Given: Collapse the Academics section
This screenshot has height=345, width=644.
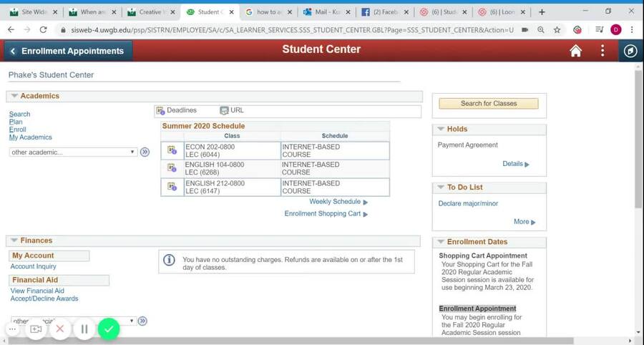Looking at the screenshot, I should (x=14, y=96).
